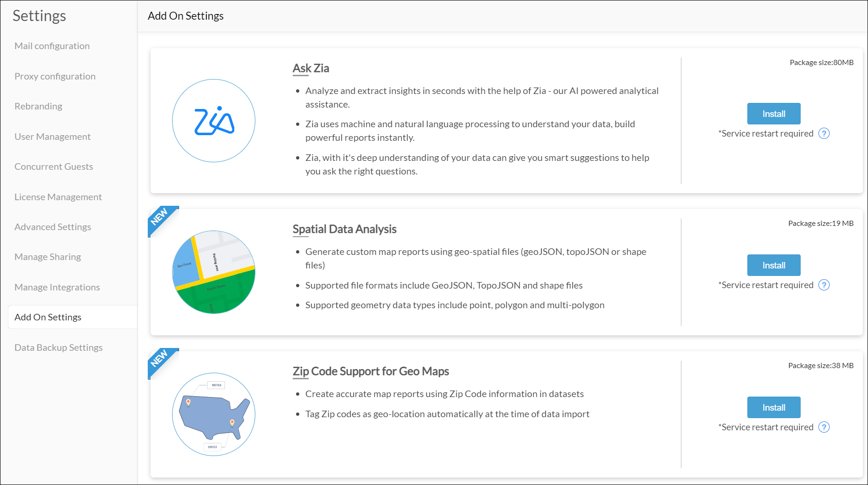Viewport: 868px width, 485px height.
Task: Open help tooltip beside Ask Zia restart note
Action: click(824, 133)
